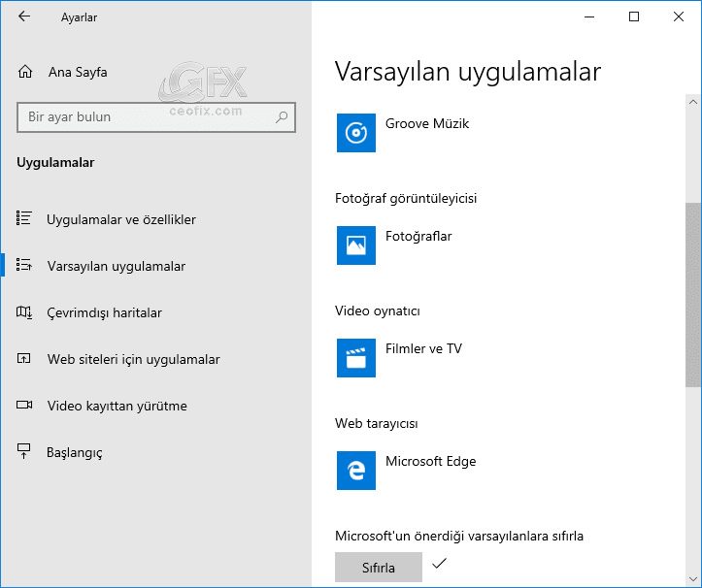Click the Fotoğraflar app icon

pos(356,245)
